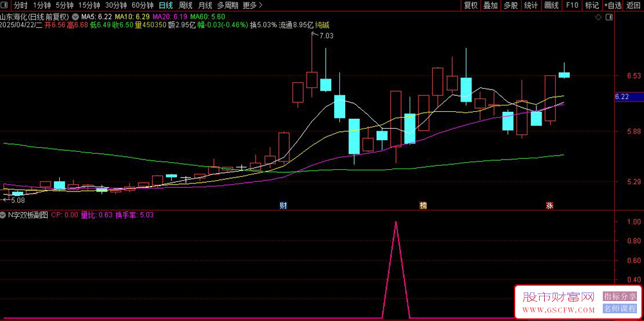
Task: Click the 涨 marker on chart
Action: 549,205
